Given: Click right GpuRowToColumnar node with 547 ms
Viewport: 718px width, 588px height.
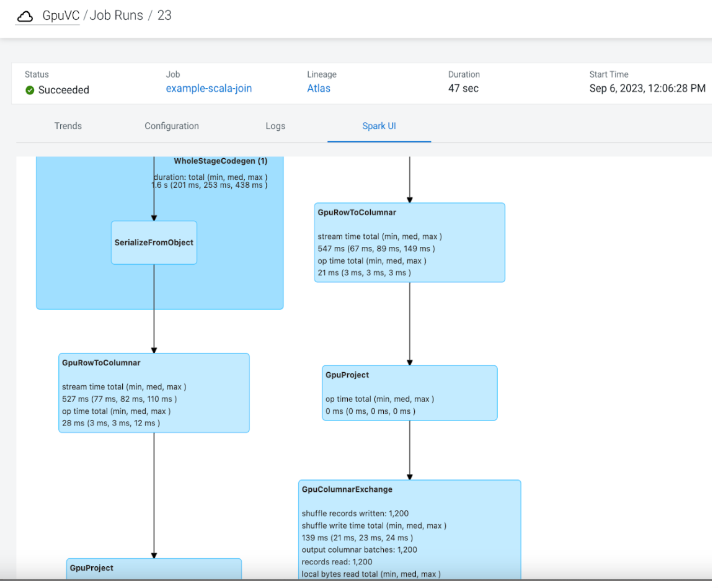Looking at the screenshot, I should 409,243.
